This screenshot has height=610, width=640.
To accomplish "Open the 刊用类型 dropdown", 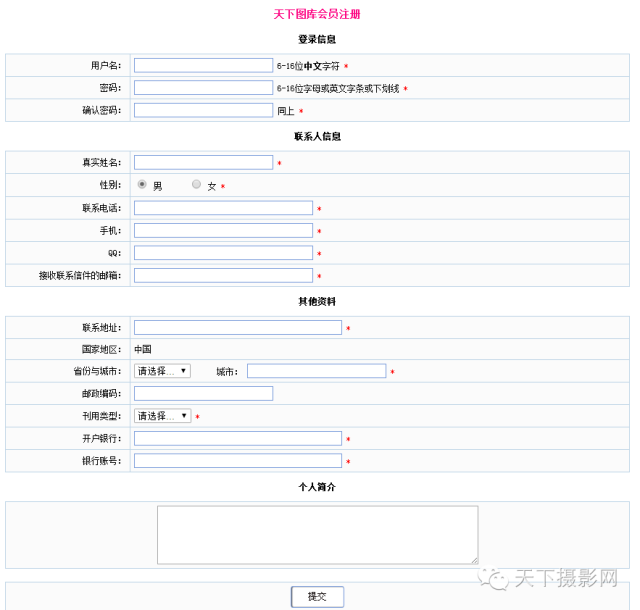I will 162,416.
